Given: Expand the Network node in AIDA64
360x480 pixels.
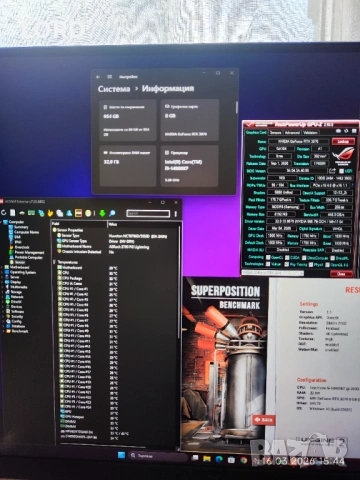Looking at the screenshot, I should click(2, 297).
